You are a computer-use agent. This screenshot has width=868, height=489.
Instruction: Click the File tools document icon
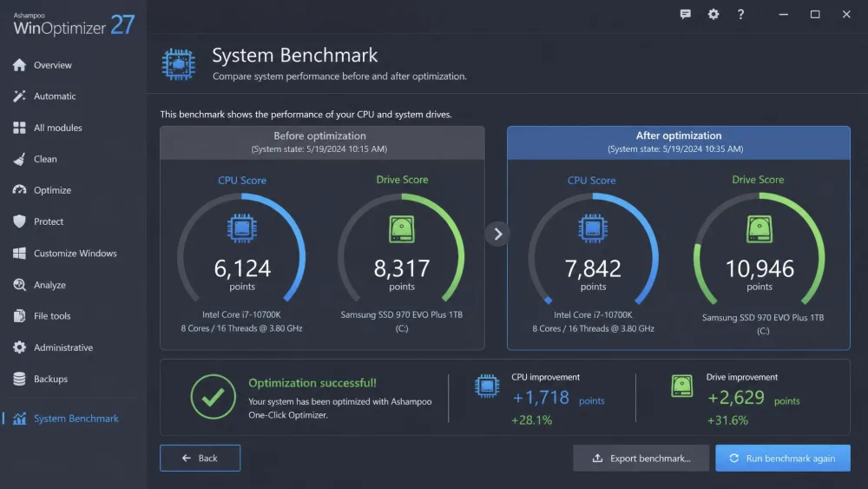pyautogui.click(x=19, y=315)
